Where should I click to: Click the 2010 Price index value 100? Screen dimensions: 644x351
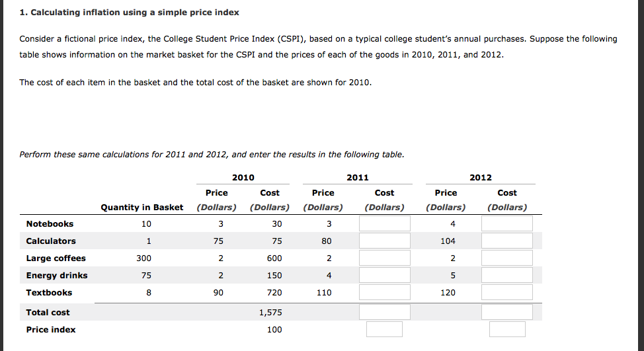coord(274,330)
